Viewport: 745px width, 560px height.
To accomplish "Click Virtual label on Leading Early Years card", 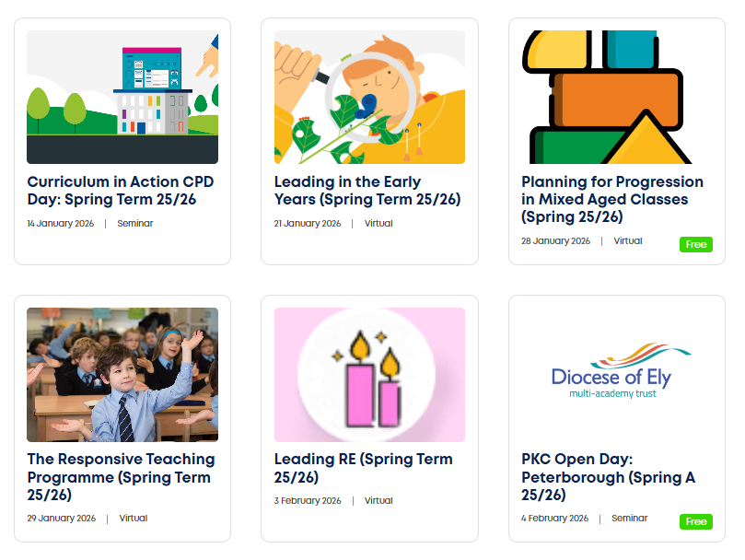I will click(x=378, y=224).
